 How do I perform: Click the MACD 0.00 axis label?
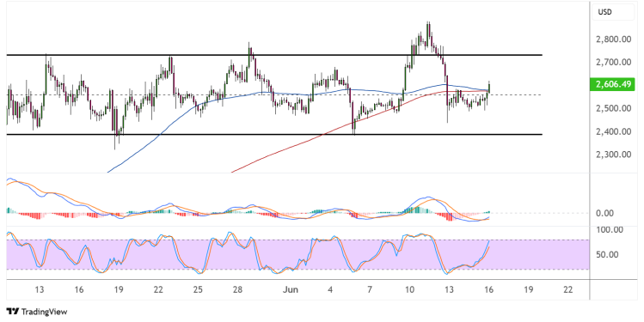click(x=604, y=213)
